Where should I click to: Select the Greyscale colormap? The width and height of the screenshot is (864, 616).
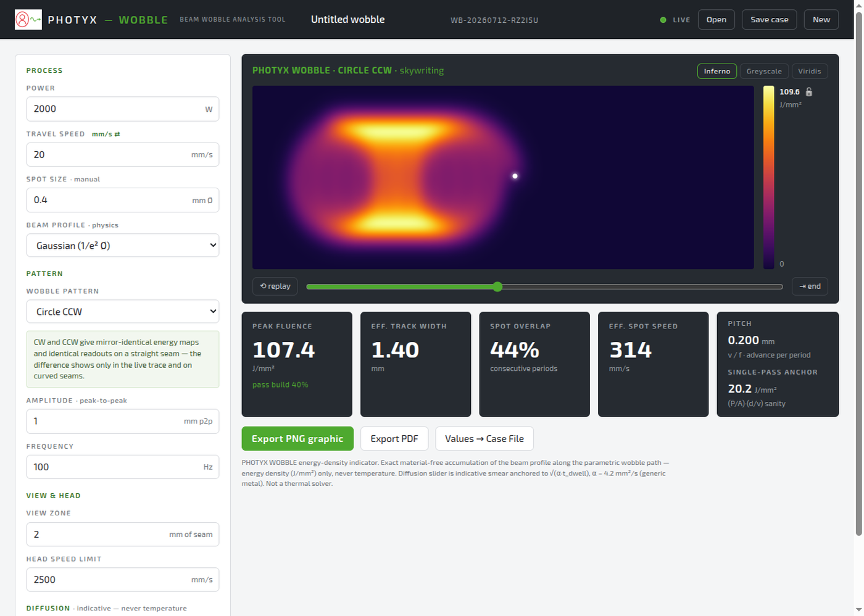(x=763, y=71)
